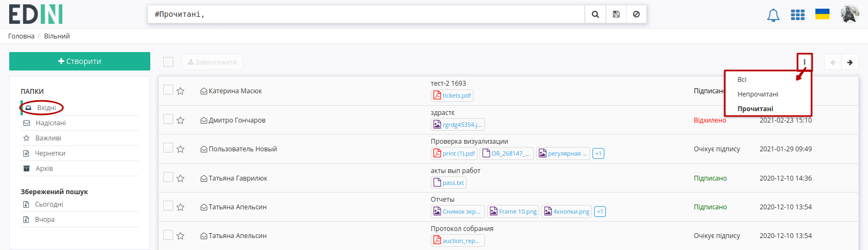This screenshot has width=868, height=250.
Task: Click the magnifier search icon
Action: pos(595,14)
